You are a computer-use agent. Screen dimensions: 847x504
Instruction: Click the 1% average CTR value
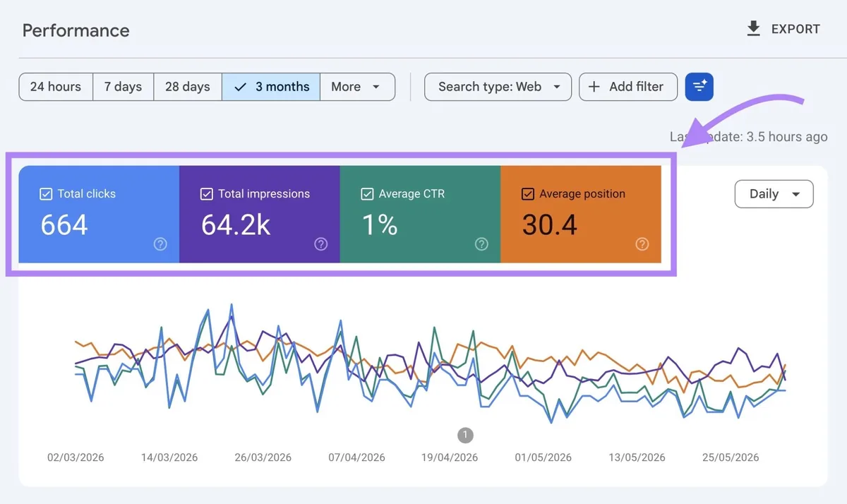point(380,225)
